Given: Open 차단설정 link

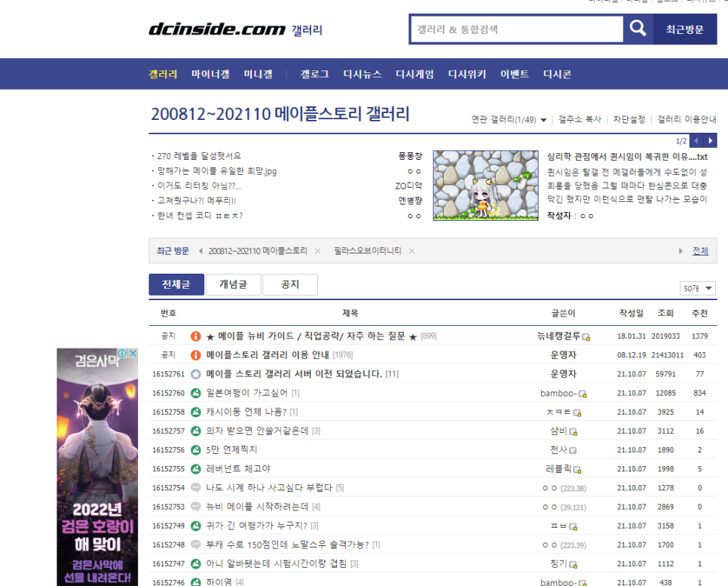Looking at the screenshot, I should [629, 119].
